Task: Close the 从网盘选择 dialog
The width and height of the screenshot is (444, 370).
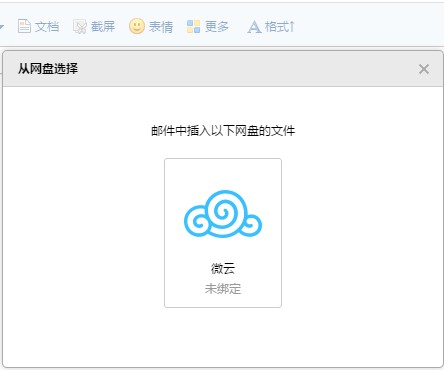Action: click(x=424, y=69)
